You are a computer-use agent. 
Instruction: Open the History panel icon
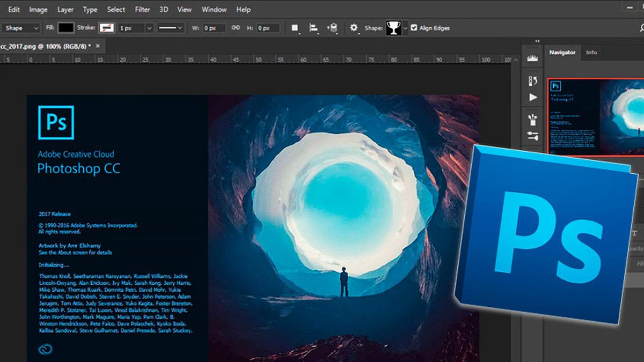click(533, 81)
